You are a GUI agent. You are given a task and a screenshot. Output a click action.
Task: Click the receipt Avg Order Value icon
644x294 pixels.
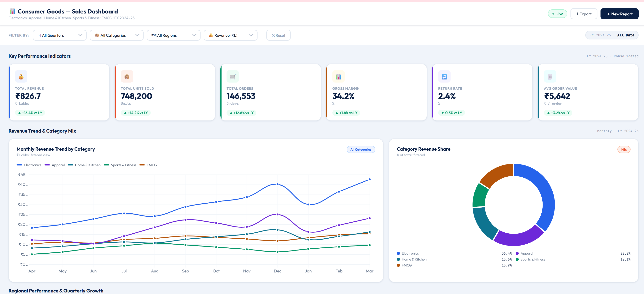pos(550,77)
